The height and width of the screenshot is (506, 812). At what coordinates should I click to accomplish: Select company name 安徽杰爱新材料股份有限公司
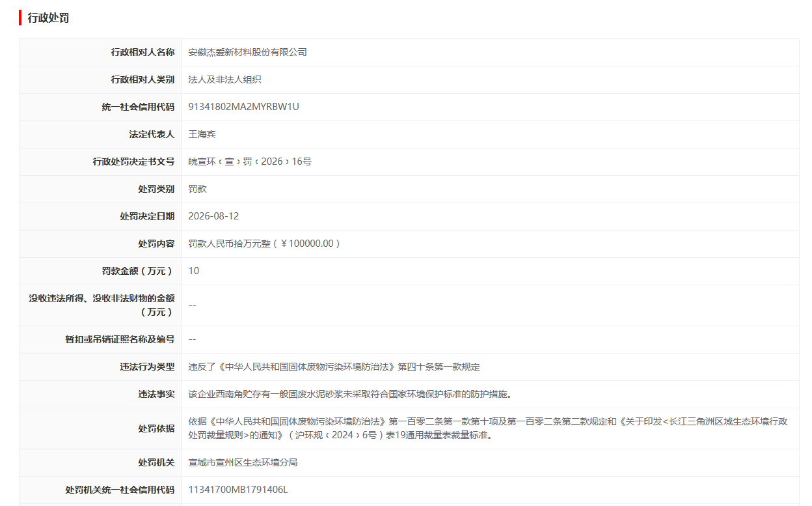(247, 52)
